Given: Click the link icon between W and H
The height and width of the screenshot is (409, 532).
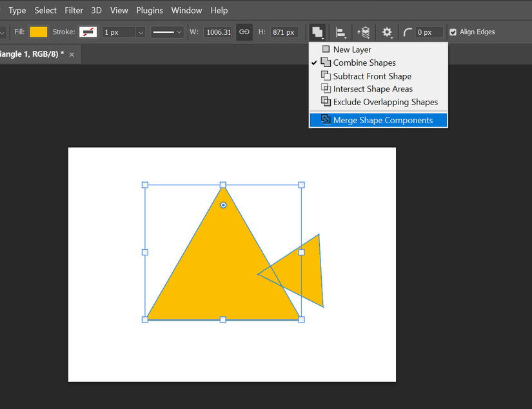Looking at the screenshot, I should 244,32.
